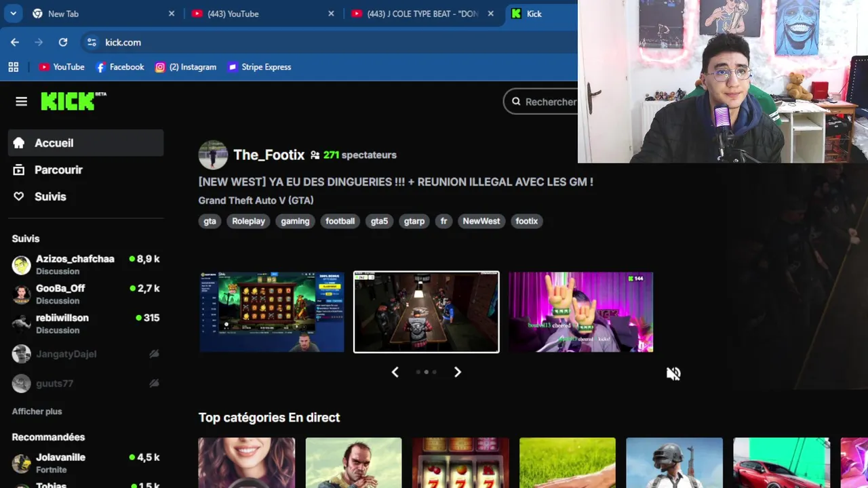Image resolution: width=868 pixels, height=488 pixels.
Task: Click The_Footix profile avatar
Action: click(x=213, y=155)
